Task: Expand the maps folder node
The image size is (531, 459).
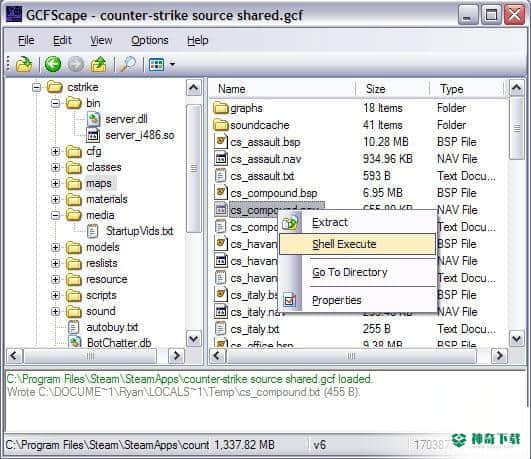Action: [56, 184]
